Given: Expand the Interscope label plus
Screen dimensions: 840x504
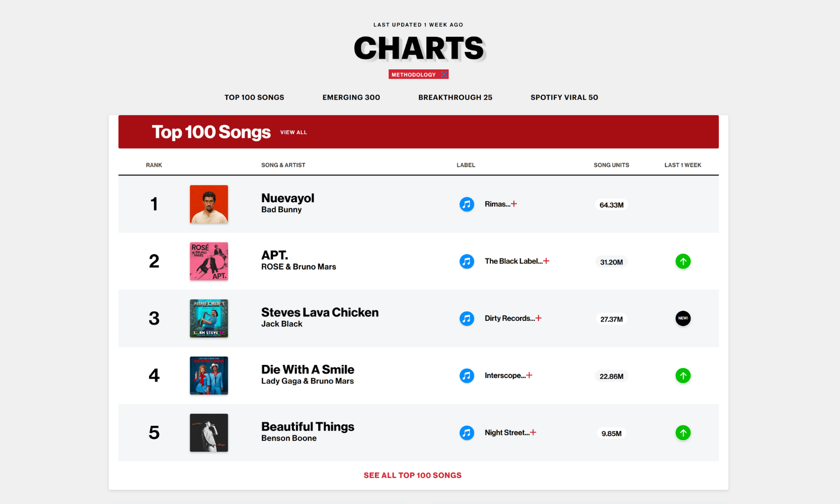Looking at the screenshot, I should tap(529, 375).
